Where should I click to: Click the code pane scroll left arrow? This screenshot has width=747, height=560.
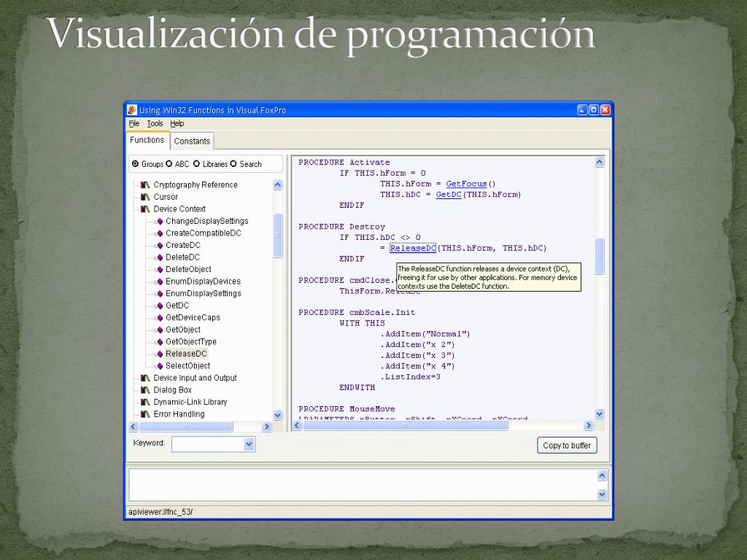tap(298, 425)
